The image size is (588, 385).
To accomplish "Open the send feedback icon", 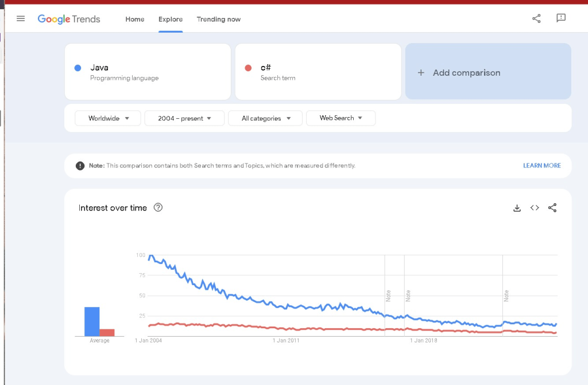I will click(x=560, y=18).
